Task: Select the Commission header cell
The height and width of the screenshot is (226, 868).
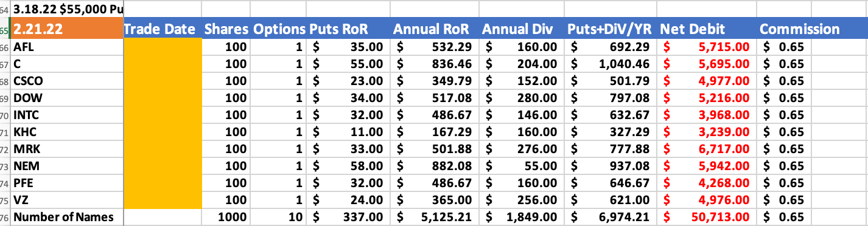Action: [x=800, y=29]
